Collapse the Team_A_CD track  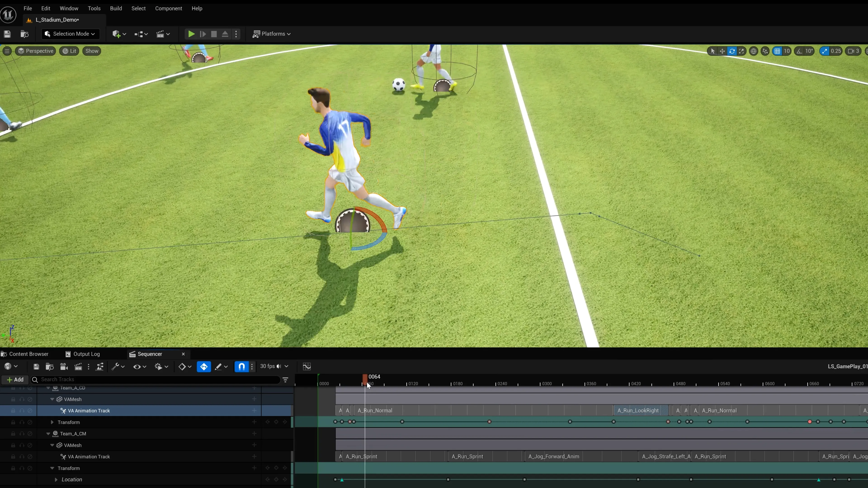[49, 388]
